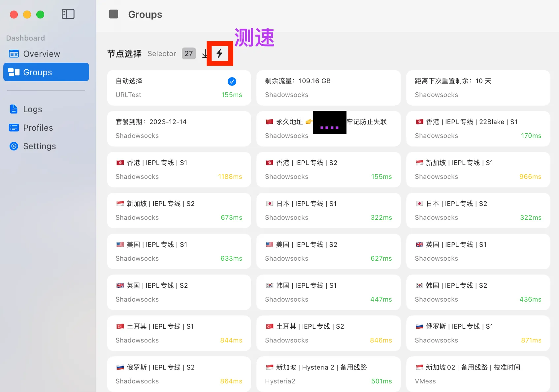Click the Logs document icon
The width and height of the screenshot is (559, 392).
[14, 109]
